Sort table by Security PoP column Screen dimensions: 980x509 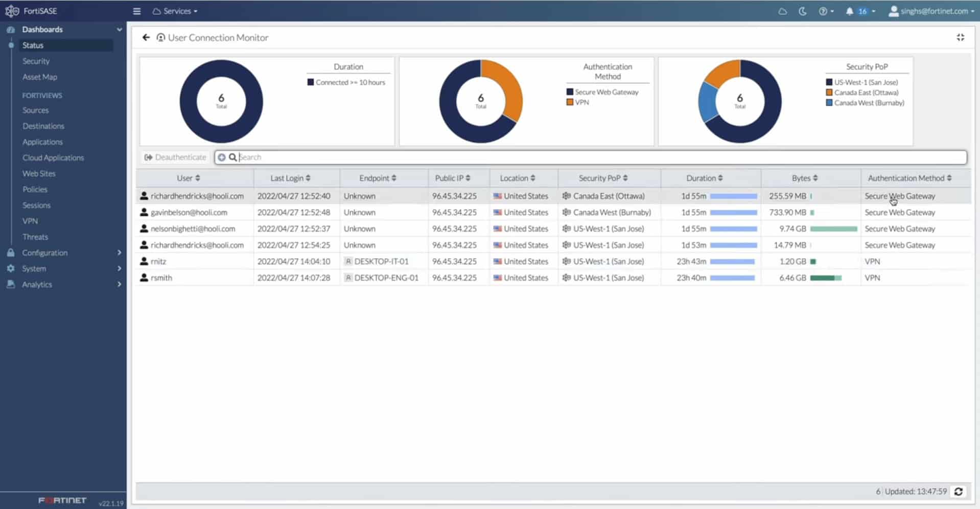(x=603, y=178)
